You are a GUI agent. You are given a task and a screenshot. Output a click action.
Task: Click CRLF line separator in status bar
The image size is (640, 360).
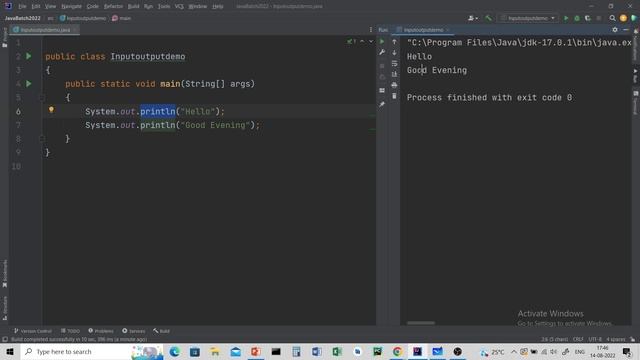[578, 339]
